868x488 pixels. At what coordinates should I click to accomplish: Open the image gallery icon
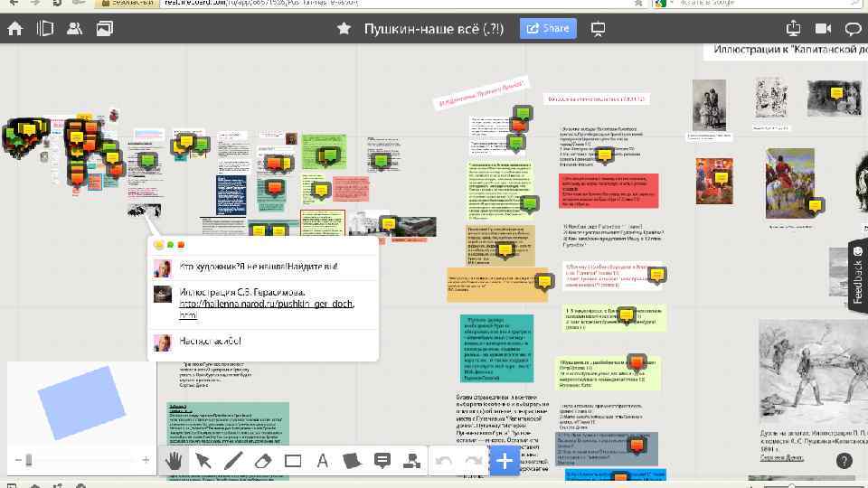coord(105,28)
